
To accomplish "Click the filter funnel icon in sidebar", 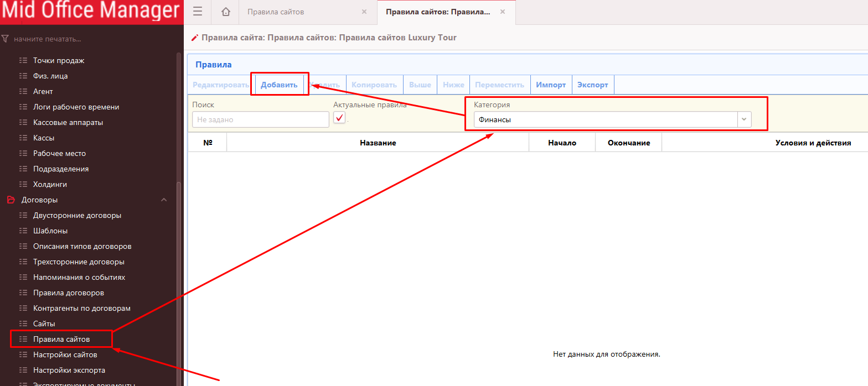I will click(6, 39).
